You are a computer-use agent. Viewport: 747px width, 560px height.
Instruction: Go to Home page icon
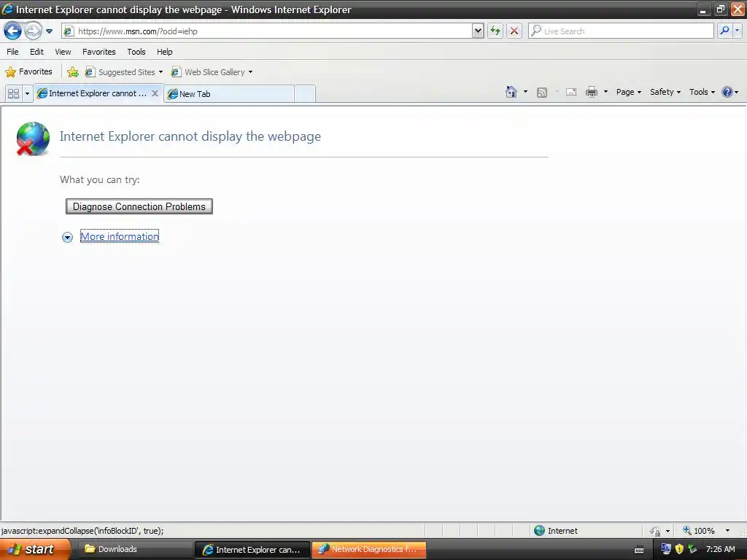pyautogui.click(x=511, y=92)
